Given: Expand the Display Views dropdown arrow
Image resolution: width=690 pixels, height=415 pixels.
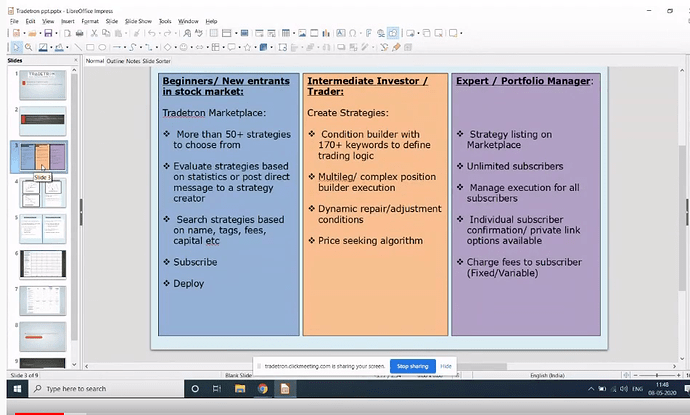Looking at the screenshot, I should (x=236, y=33).
